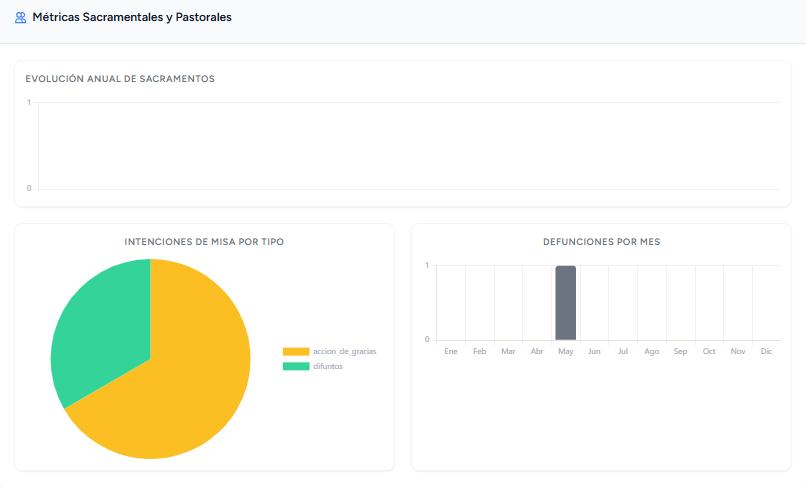Click the gray May bar in Defunciones chart
Screen dimensions: 806x487
(565, 303)
